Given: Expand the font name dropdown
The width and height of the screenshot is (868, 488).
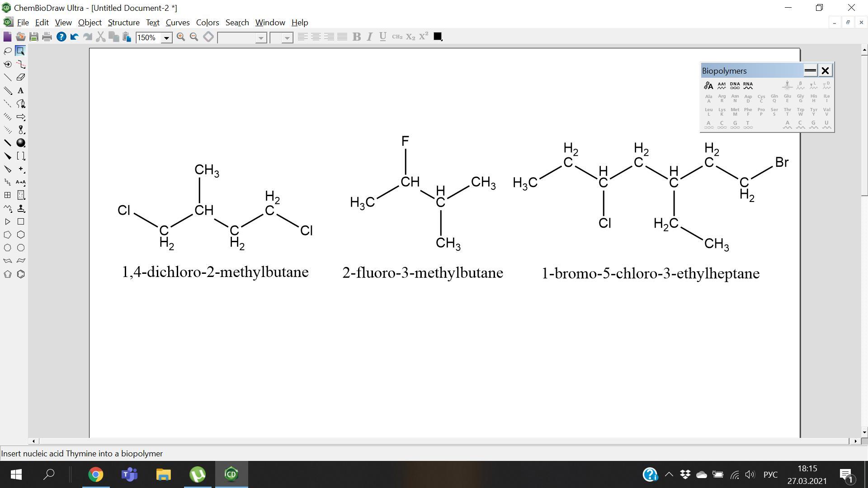Looking at the screenshot, I should (261, 38).
